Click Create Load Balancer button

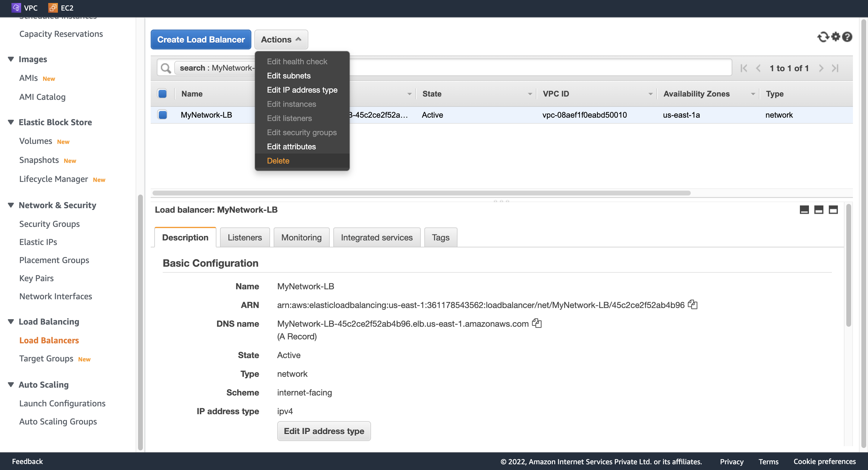point(201,39)
